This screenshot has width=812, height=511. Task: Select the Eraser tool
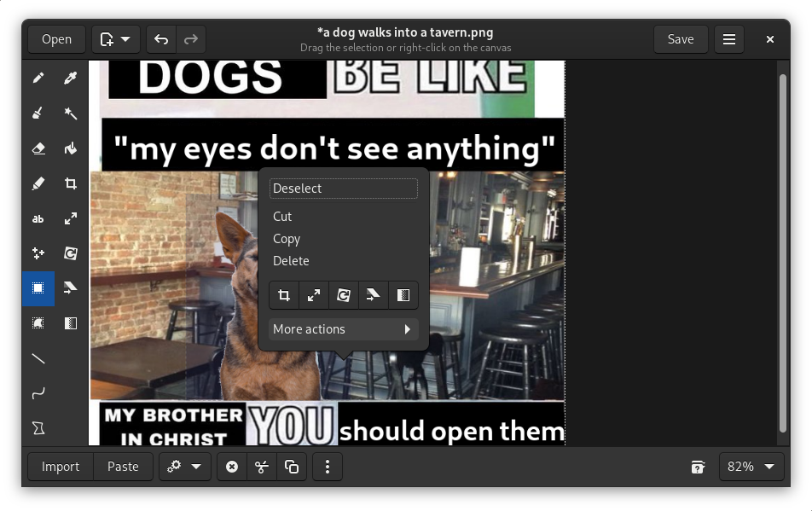point(38,148)
